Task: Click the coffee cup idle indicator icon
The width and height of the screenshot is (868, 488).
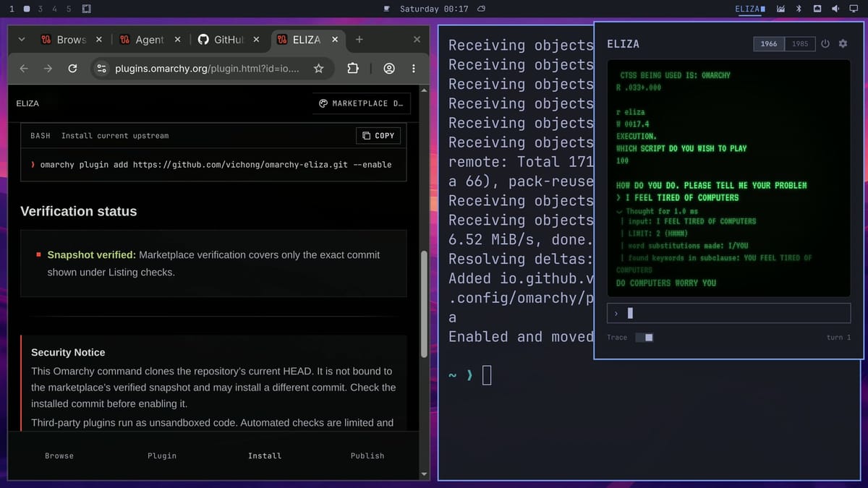Action: [x=386, y=9]
